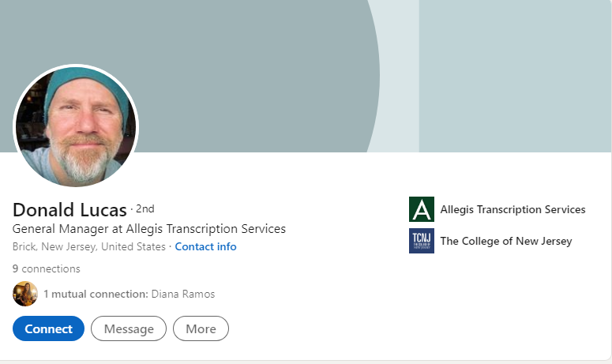Open the More actions dropdown
Viewport: 612px width, 364px height.
click(201, 328)
